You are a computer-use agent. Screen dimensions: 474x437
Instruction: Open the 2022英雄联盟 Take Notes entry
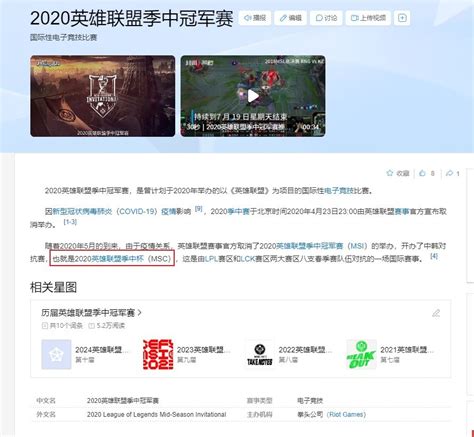coord(289,354)
